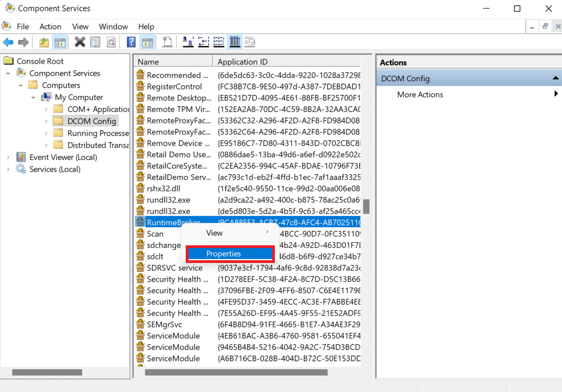Switch to Detail view icon
This screenshot has height=392, width=562.
point(235,42)
